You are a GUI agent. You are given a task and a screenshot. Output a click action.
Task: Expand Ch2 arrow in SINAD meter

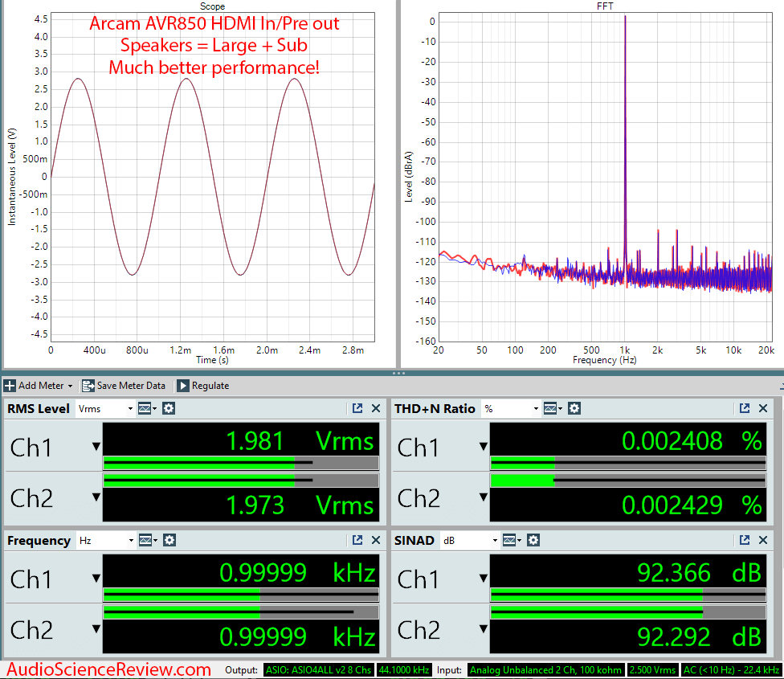pyautogui.click(x=483, y=629)
